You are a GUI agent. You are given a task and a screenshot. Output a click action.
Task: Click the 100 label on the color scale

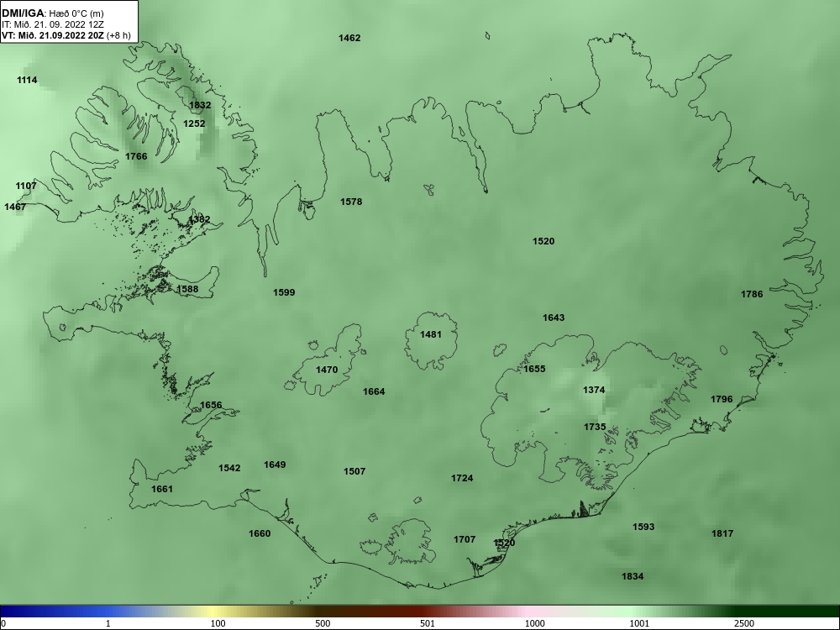pyautogui.click(x=218, y=624)
